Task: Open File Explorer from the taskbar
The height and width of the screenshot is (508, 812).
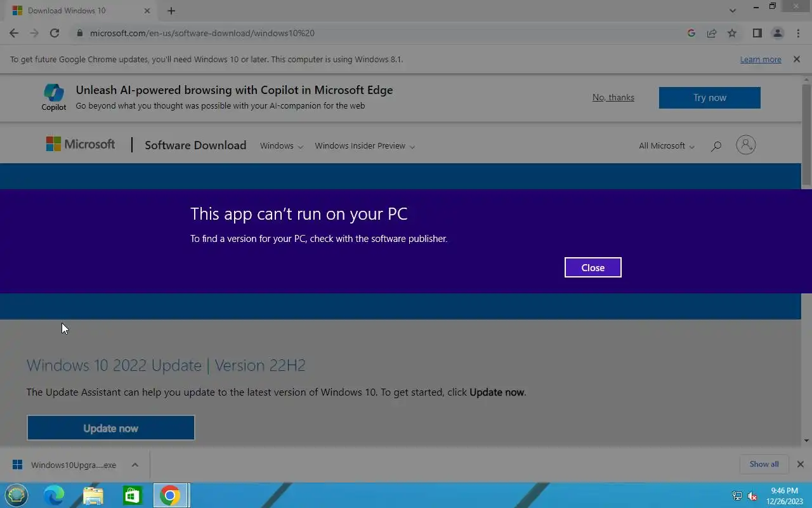Action: click(93, 495)
